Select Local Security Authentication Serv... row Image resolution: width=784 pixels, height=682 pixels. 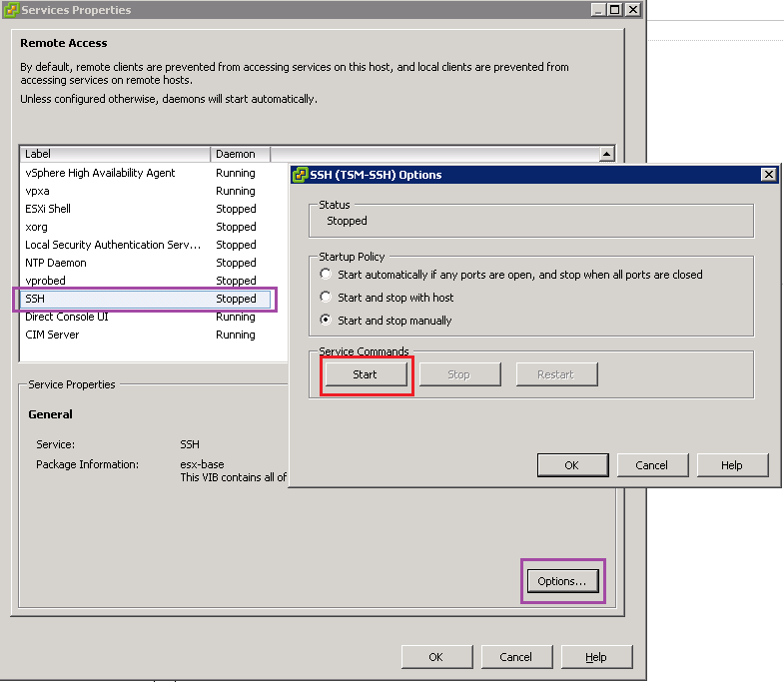(145, 245)
